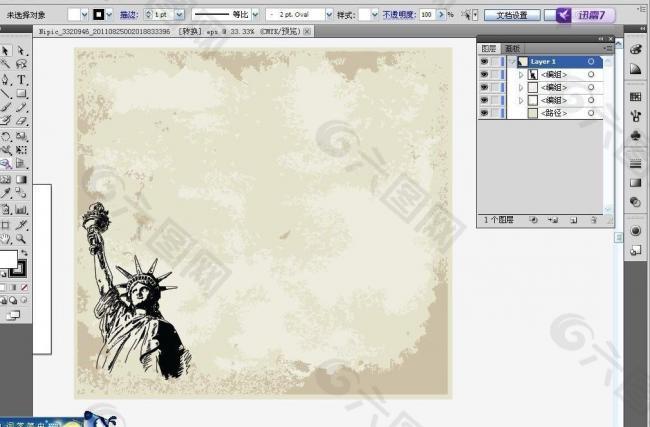The width and height of the screenshot is (650, 427).
Task: Select the Selection (black arrow) tool
Action: 6,51
